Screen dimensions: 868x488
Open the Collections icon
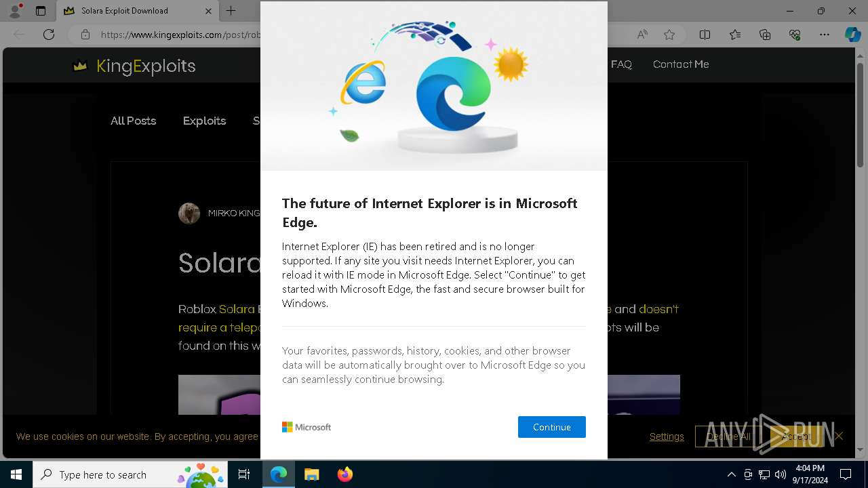[765, 35]
